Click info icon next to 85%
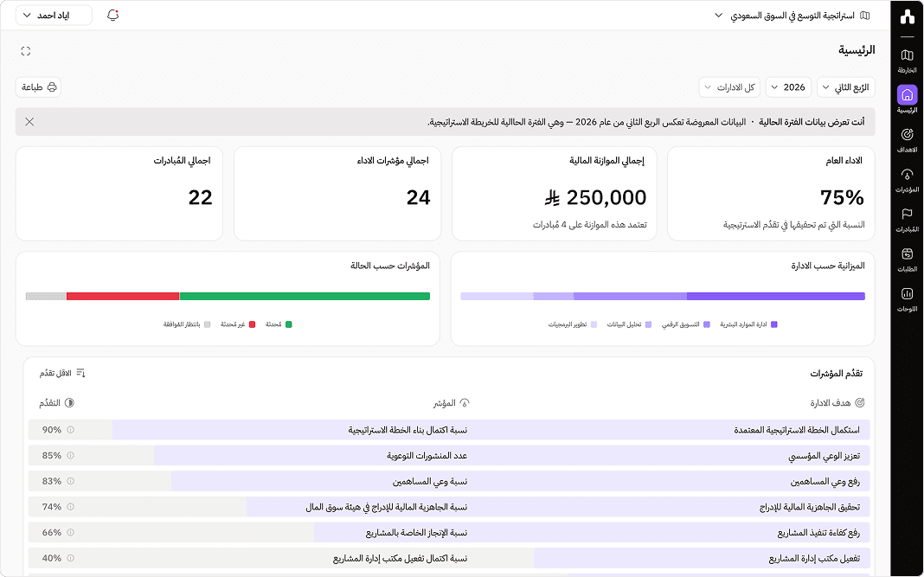 click(71, 456)
